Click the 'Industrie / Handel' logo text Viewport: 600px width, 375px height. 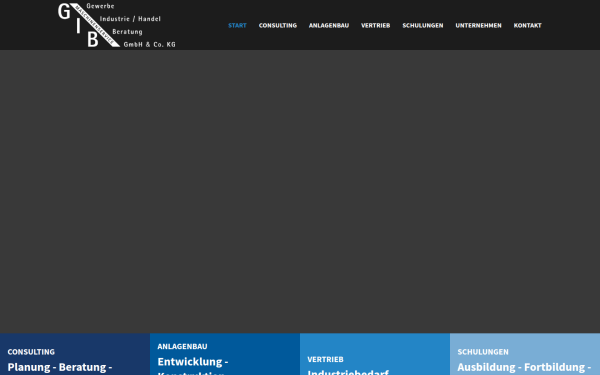click(x=130, y=19)
